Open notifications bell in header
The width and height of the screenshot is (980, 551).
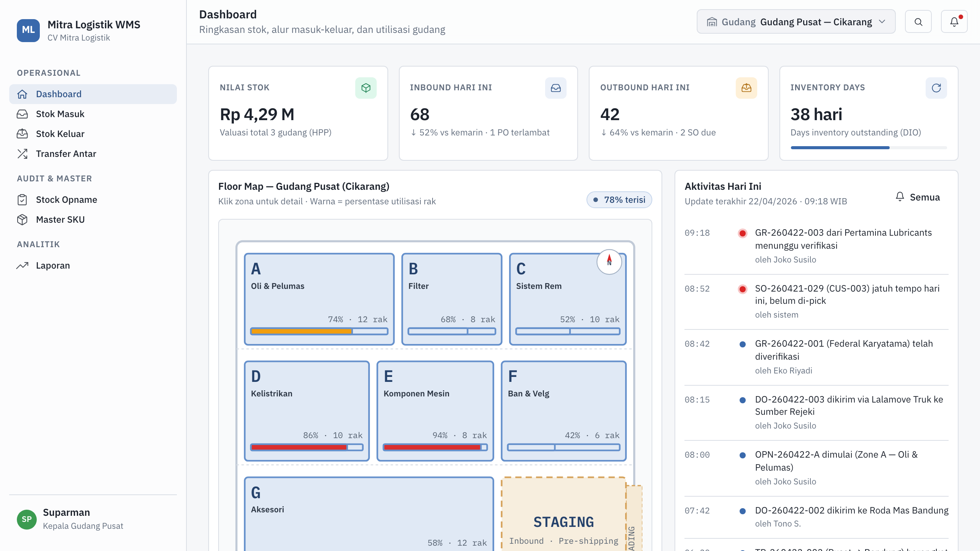[954, 22]
